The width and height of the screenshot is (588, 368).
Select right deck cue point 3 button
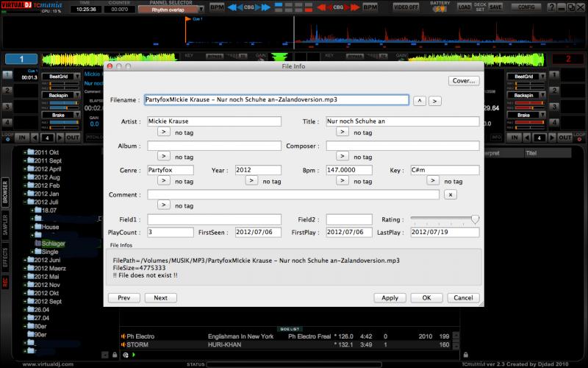(554, 107)
